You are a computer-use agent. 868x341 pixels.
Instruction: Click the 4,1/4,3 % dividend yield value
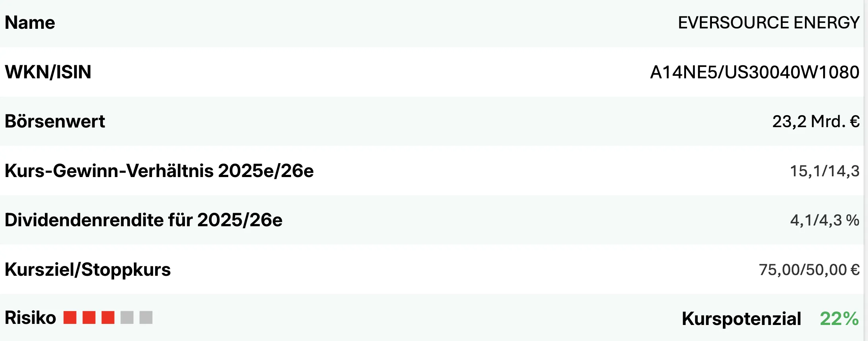pyautogui.click(x=825, y=220)
